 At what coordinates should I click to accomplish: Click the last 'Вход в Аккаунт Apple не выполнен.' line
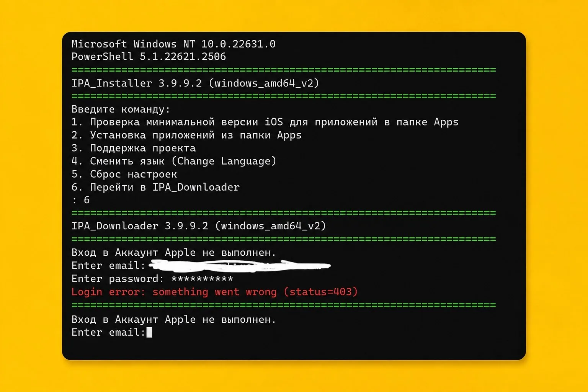pyautogui.click(x=174, y=320)
